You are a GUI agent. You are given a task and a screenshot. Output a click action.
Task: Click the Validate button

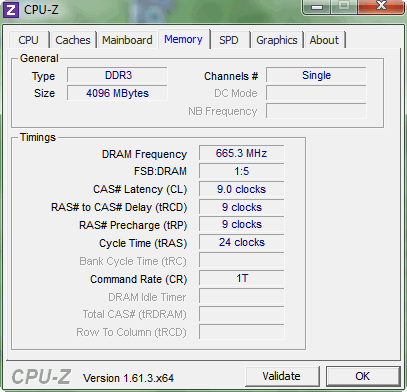click(x=282, y=376)
